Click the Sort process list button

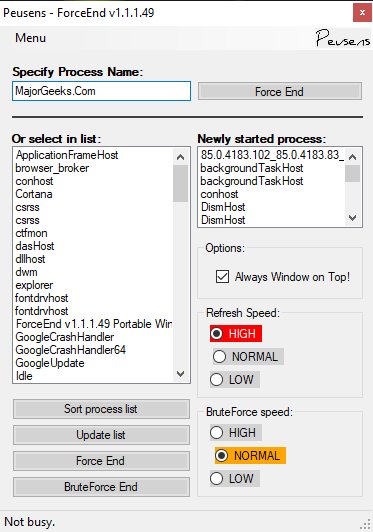click(x=101, y=409)
